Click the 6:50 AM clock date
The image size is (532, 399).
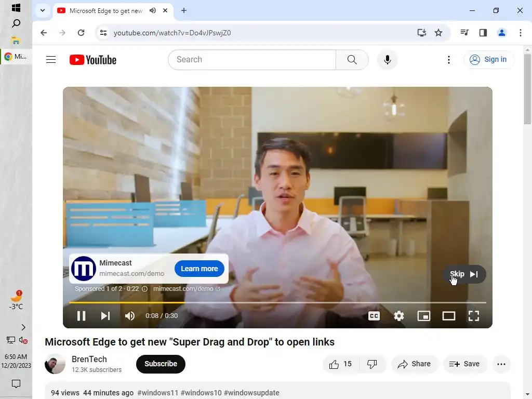click(16, 361)
